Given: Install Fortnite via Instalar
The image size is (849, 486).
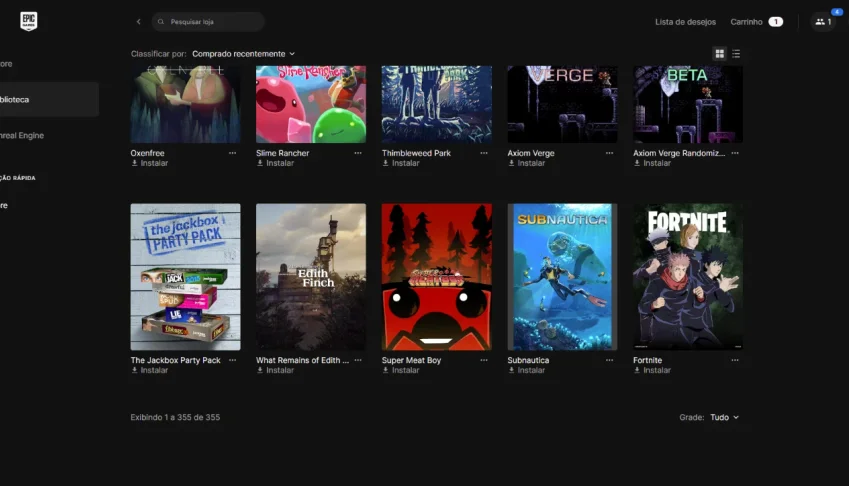Looking at the screenshot, I should pos(652,370).
